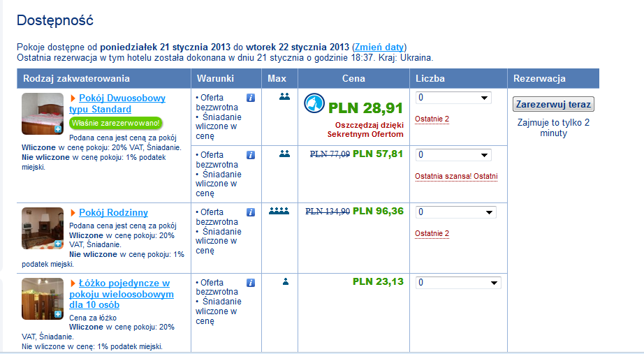The width and height of the screenshot is (644, 354).
Task: Click the Zmień daty link
Action: pyautogui.click(x=379, y=47)
